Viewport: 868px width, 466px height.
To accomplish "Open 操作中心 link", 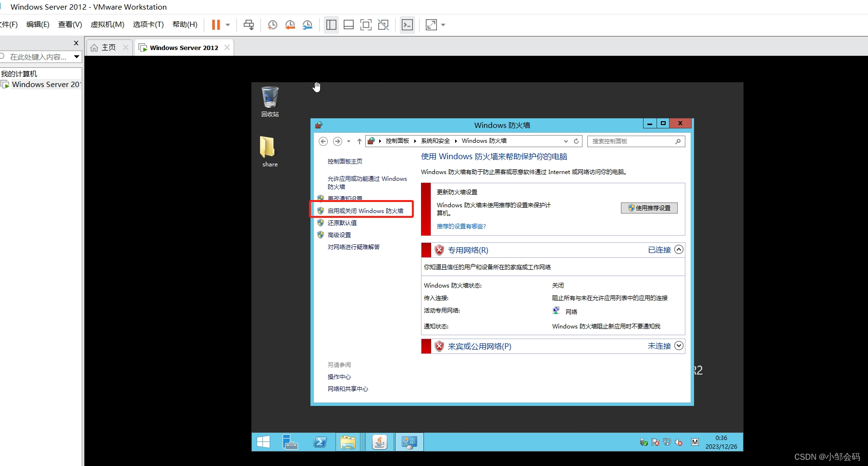I will (x=339, y=377).
